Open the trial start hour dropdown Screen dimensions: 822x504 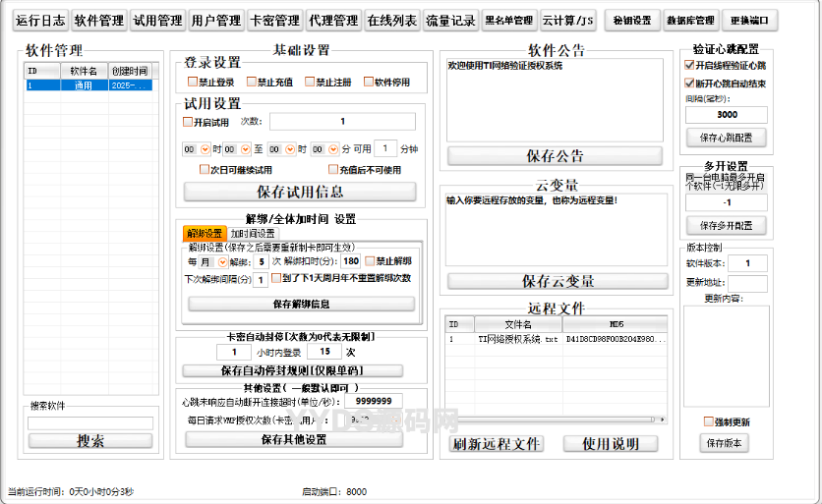tap(205, 149)
